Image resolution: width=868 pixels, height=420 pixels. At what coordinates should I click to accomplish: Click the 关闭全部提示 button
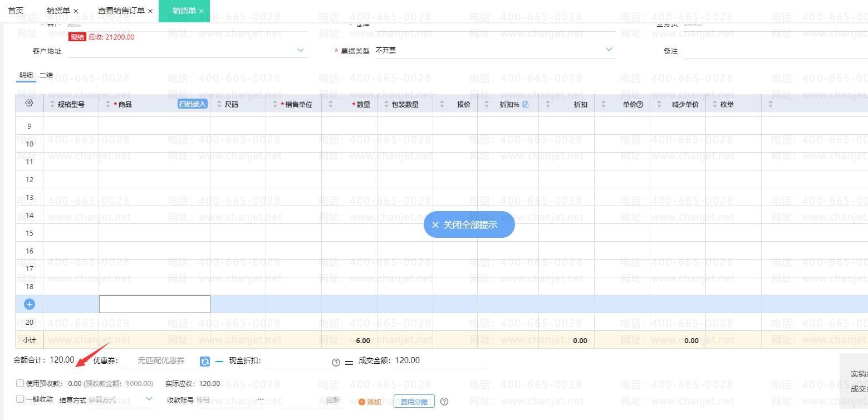click(469, 224)
